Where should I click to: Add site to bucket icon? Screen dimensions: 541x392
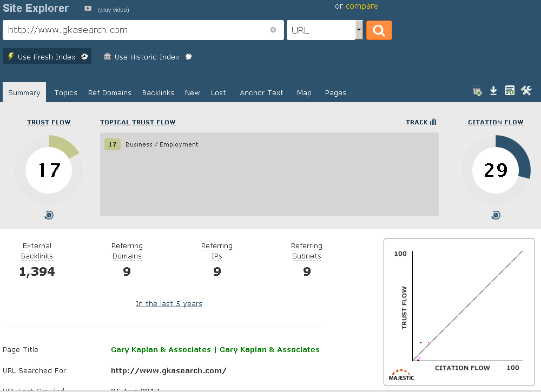(x=477, y=91)
